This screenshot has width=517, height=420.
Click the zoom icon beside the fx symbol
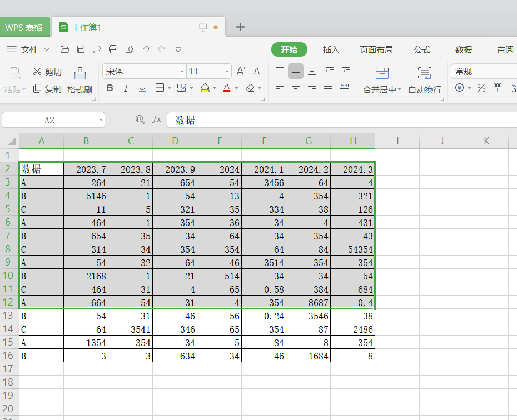(140, 119)
